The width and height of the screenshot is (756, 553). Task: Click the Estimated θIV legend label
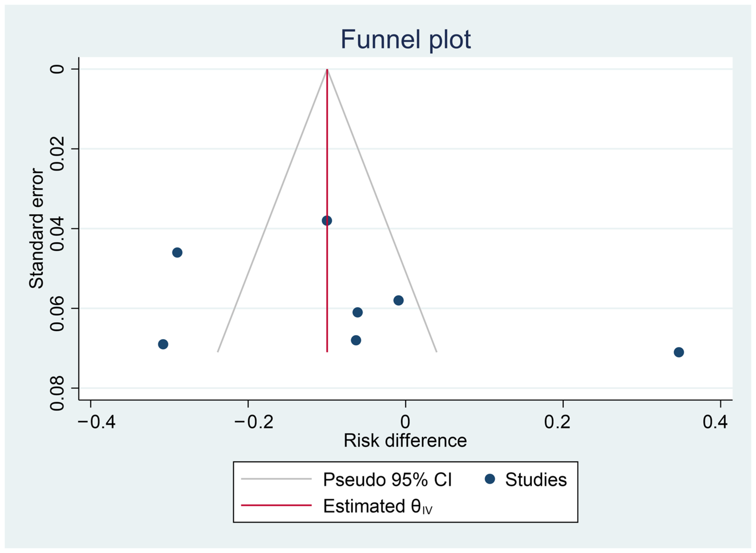[x=378, y=506]
